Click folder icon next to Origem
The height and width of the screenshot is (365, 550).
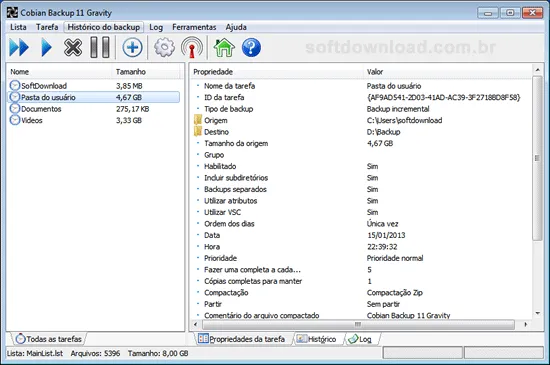tap(198, 120)
